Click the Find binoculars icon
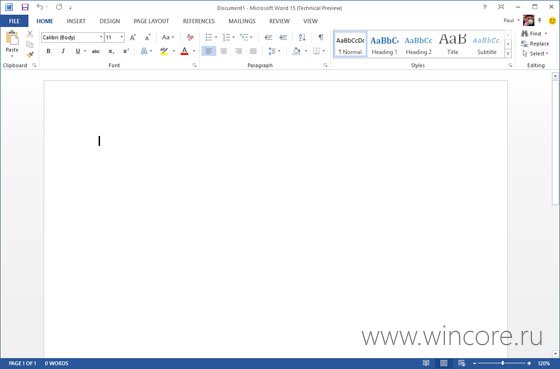The image size is (560, 369). click(525, 34)
